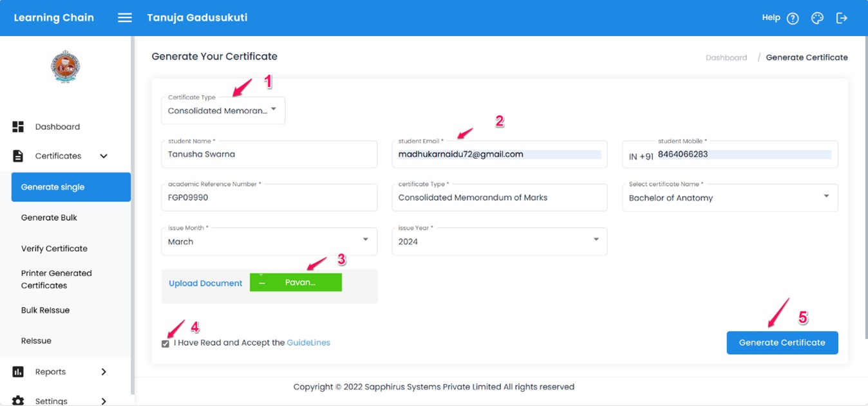The image size is (868, 406).
Task: Open Select certificate Name dropdown
Action: [x=730, y=198]
